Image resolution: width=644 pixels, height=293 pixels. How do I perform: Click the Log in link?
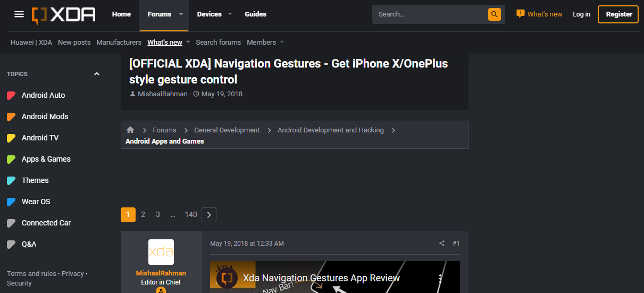tap(581, 14)
